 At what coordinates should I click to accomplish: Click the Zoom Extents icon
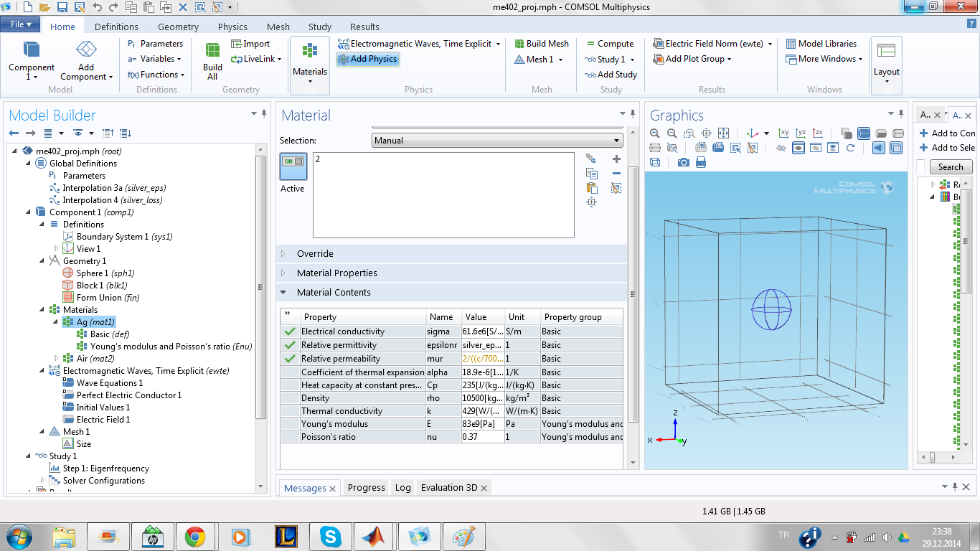[x=724, y=133]
